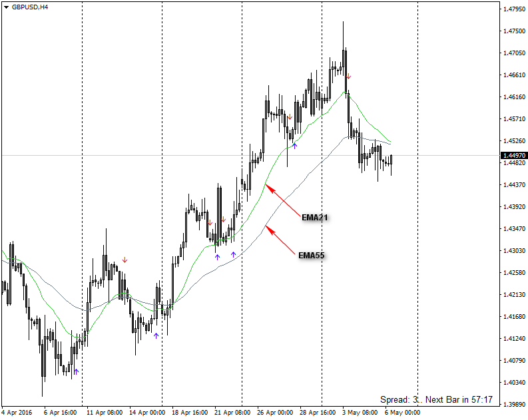The height and width of the screenshot is (420, 528).
Task: Select the blue buy arrow at the 6 Apr low
Action: [77, 371]
